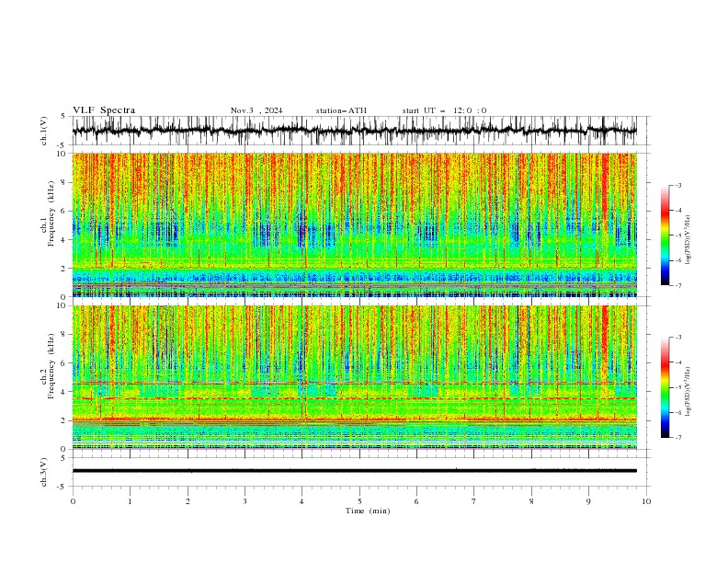
Task: Click the "6" tick on the Time axis
Action: pyautogui.click(x=416, y=501)
